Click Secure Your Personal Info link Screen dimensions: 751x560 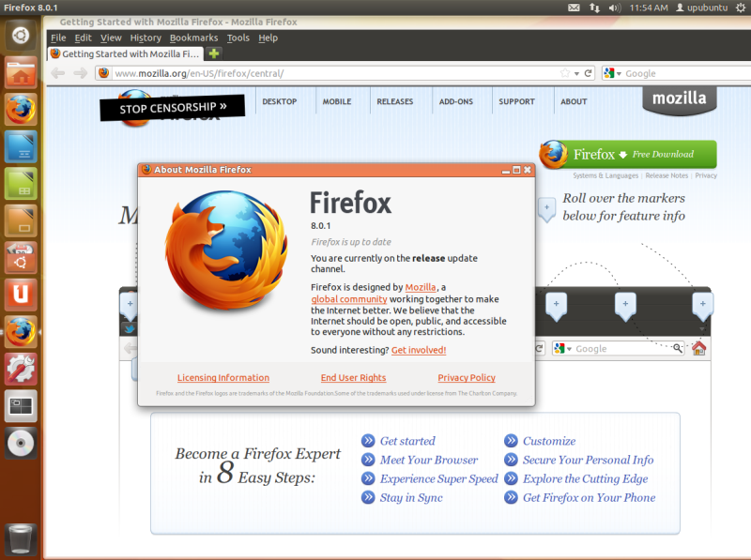coord(588,460)
